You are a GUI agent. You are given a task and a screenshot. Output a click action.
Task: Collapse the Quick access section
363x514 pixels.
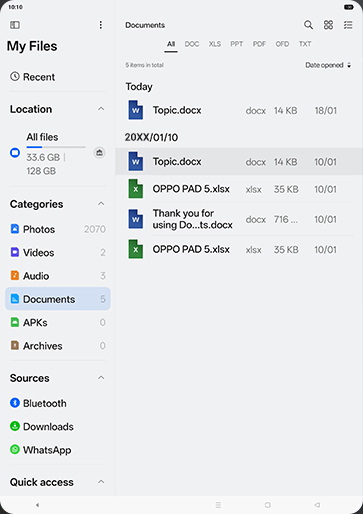(x=101, y=482)
